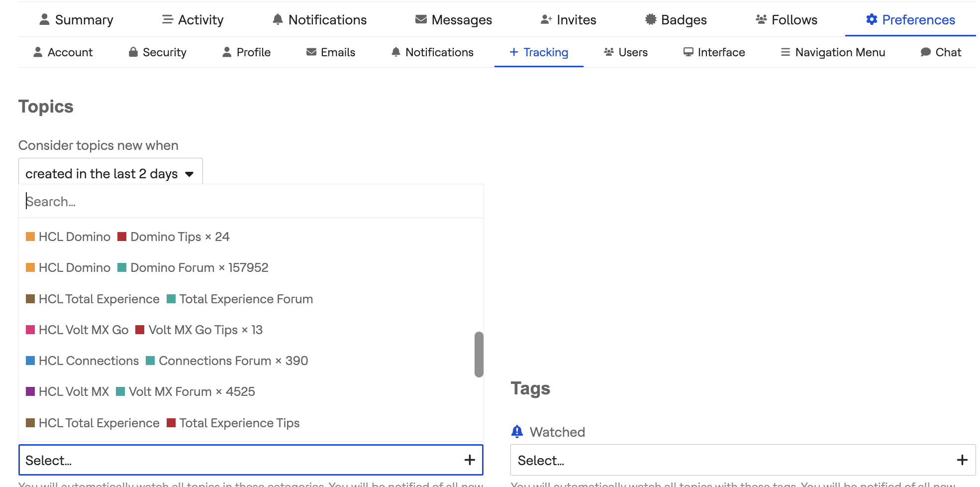Open the Invites tab
Screen dimensions: 980x487
[x=568, y=19]
